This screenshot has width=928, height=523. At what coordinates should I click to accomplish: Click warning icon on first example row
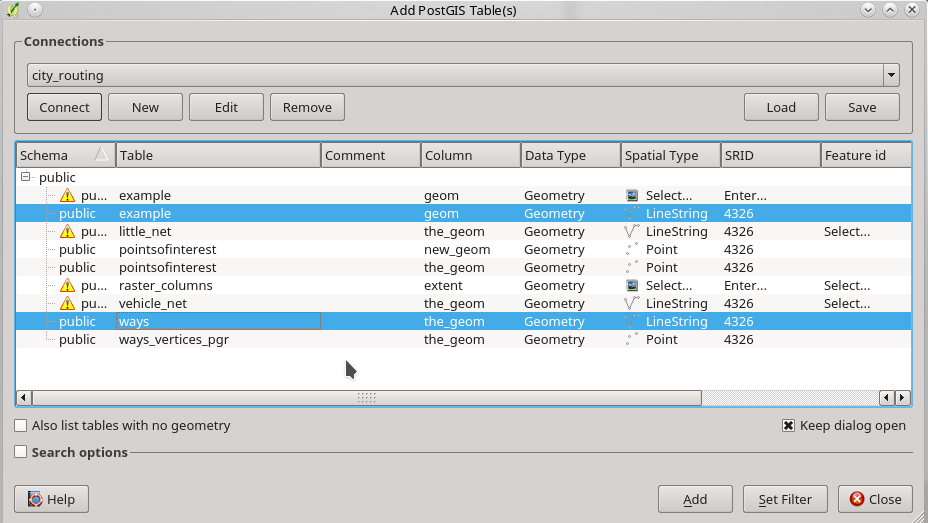click(67, 195)
